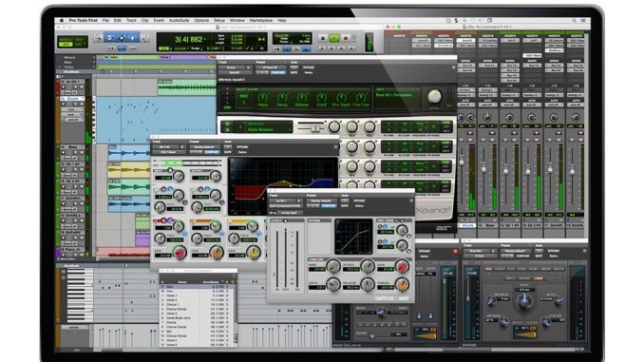Click the red Gain knob in compressor

pyautogui.click(x=403, y=266)
